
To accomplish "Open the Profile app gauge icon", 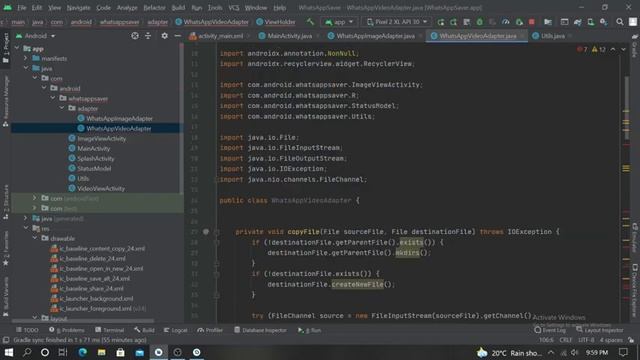I will click(x=506, y=22).
